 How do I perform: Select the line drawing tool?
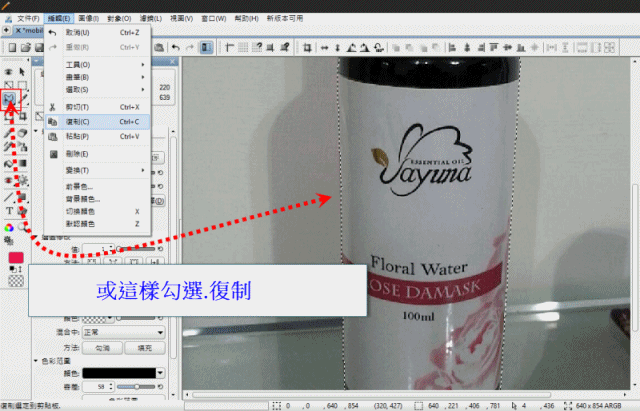[x=9, y=198]
